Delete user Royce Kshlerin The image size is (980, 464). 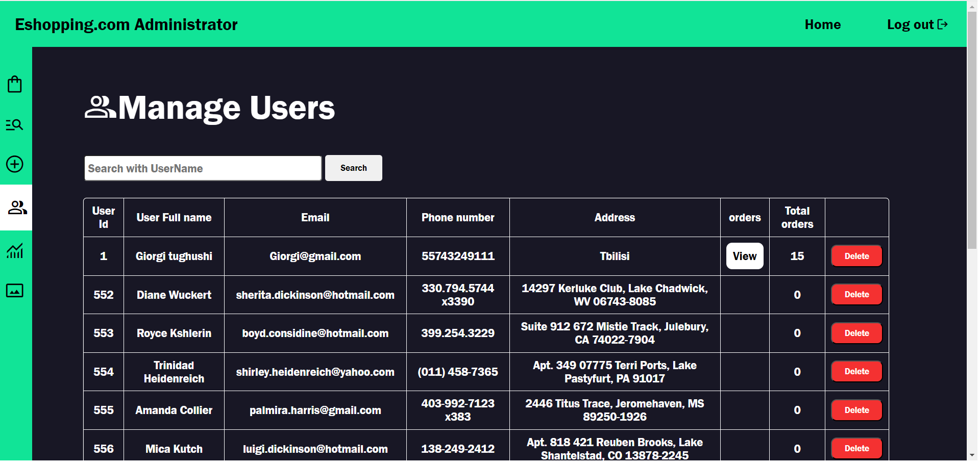tap(856, 333)
